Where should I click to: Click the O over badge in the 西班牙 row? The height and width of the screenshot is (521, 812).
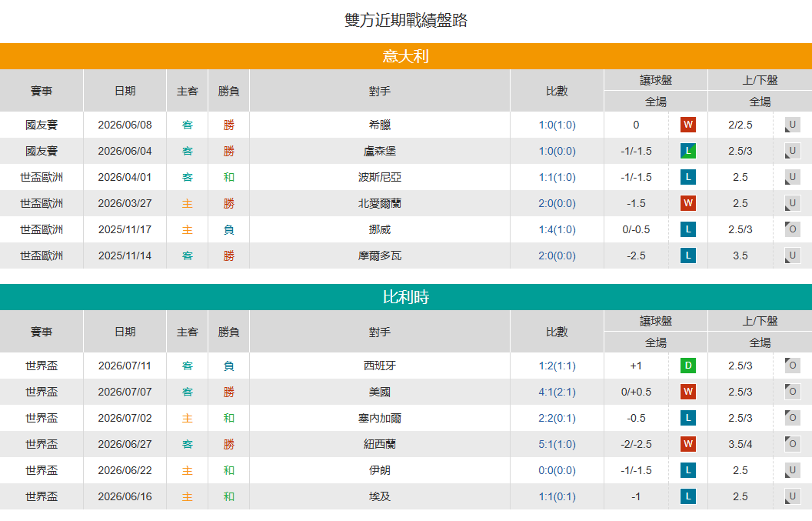pyautogui.click(x=792, y=366)
